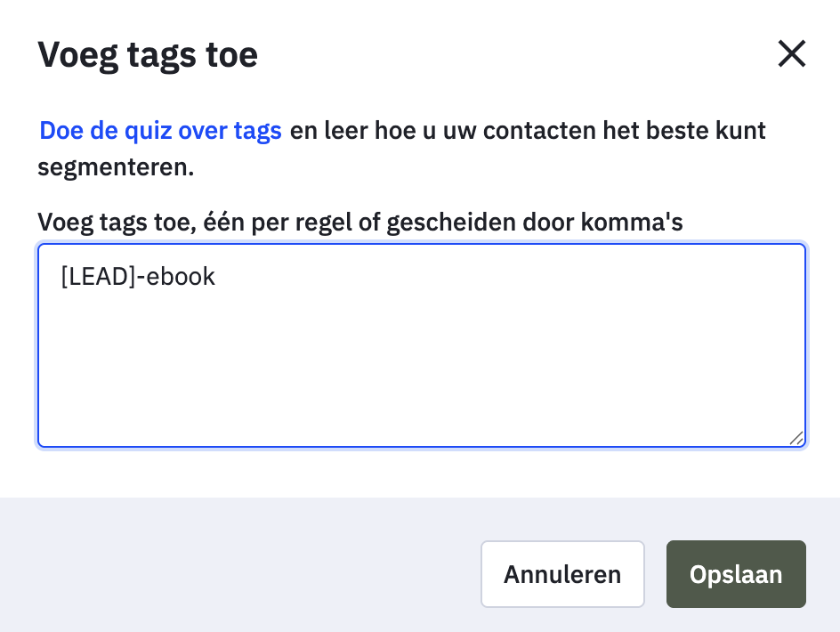
Task: Open the Doe de quiz over tags link
Action: (x=159, y=130)
